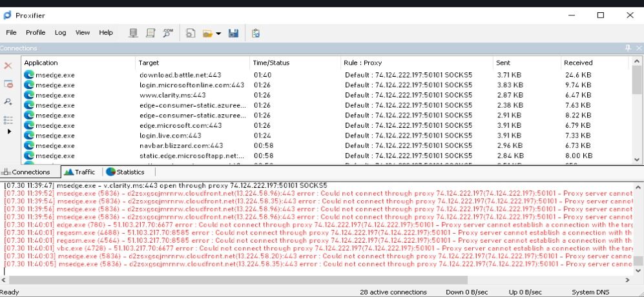Image resolution: width=644 pixels, height=297 pixels.
Task: Open the Log menu
Action: (x=60, y=32)
